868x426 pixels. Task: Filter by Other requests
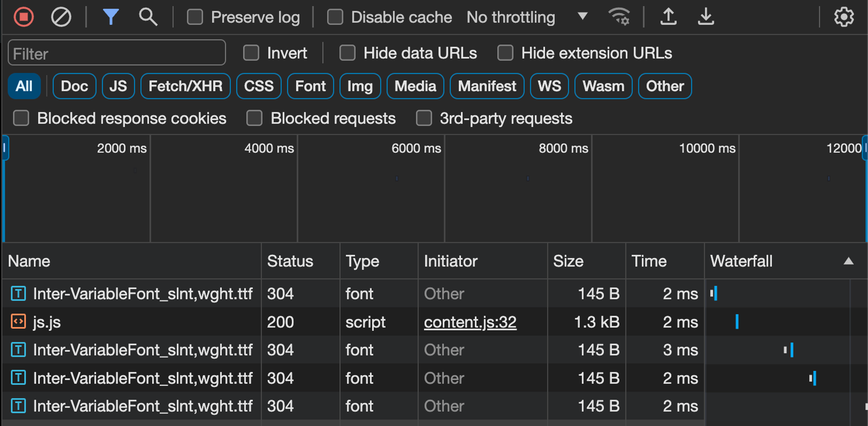[x=665, y=86]
